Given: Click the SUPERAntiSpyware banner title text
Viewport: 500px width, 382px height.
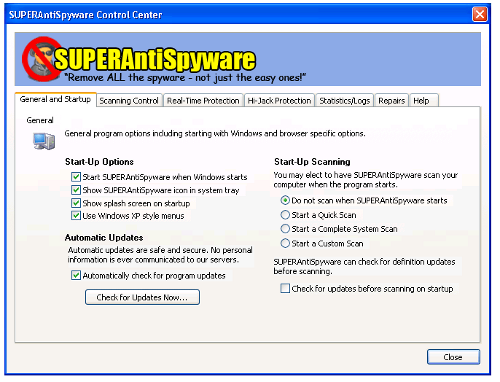Looking at the screenshot, I should (x=155, y=59).
